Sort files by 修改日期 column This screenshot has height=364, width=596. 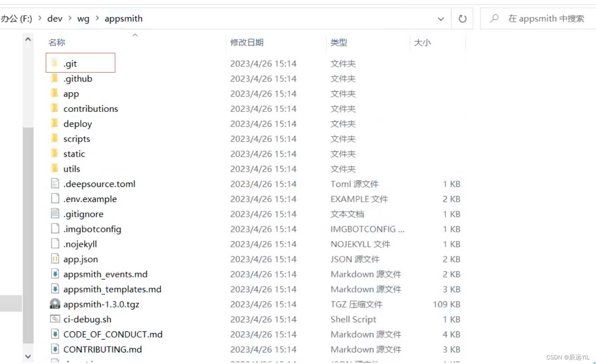pos(247,43)
